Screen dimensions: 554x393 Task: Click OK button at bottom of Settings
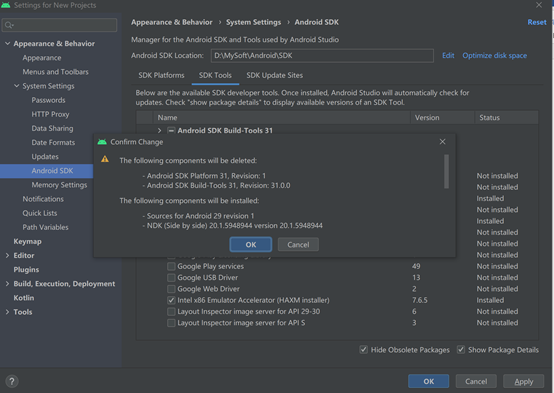pyautogui.click(x=429, y=381)
